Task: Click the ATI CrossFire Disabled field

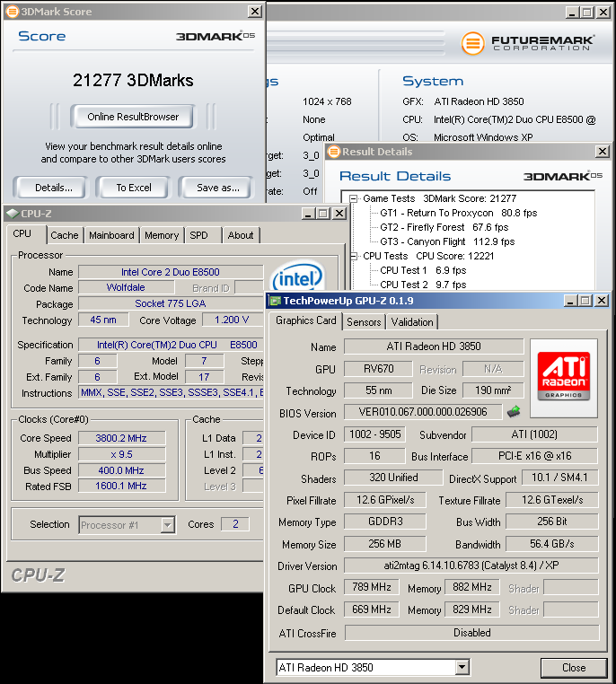Action: [x=472, y=633]
